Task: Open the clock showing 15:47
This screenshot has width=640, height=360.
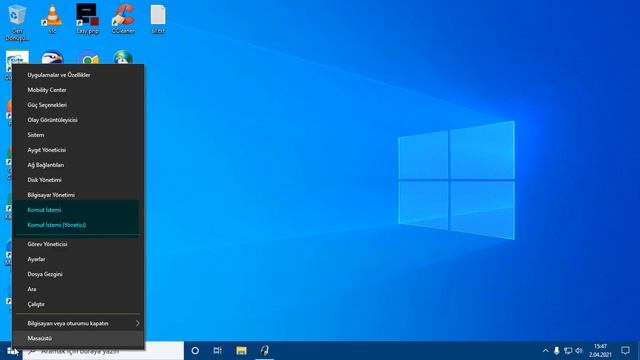Action: click(600, 351)
